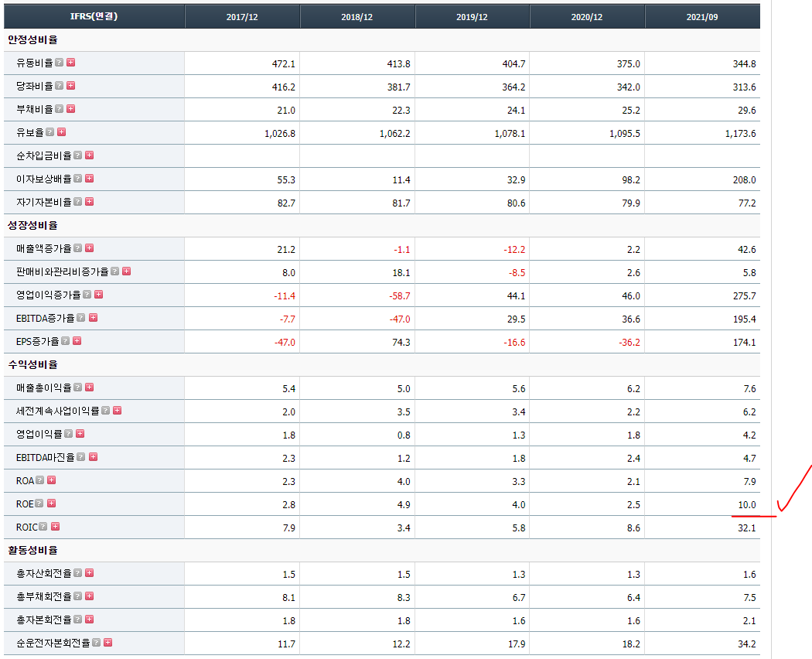Screen dimensions: 812x659
Task: Open help icon next to 유보율
Action: [49, 132]
